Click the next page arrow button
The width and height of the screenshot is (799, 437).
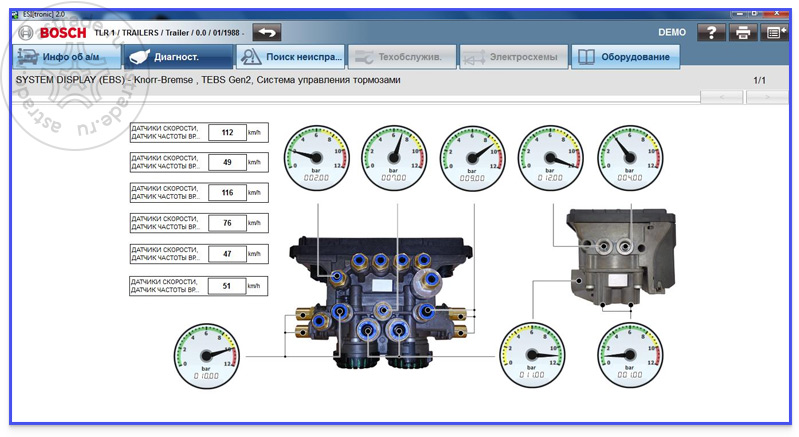pos(767,97)
